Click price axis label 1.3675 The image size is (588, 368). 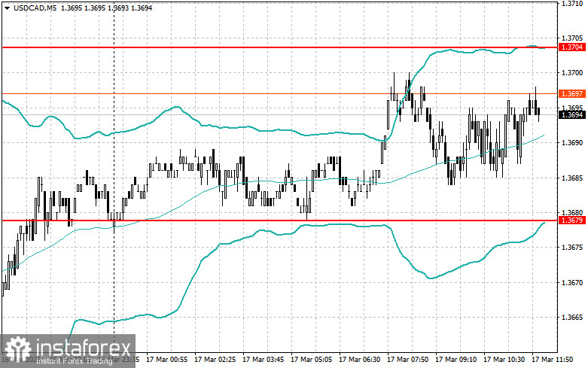(x=572, y=248)
